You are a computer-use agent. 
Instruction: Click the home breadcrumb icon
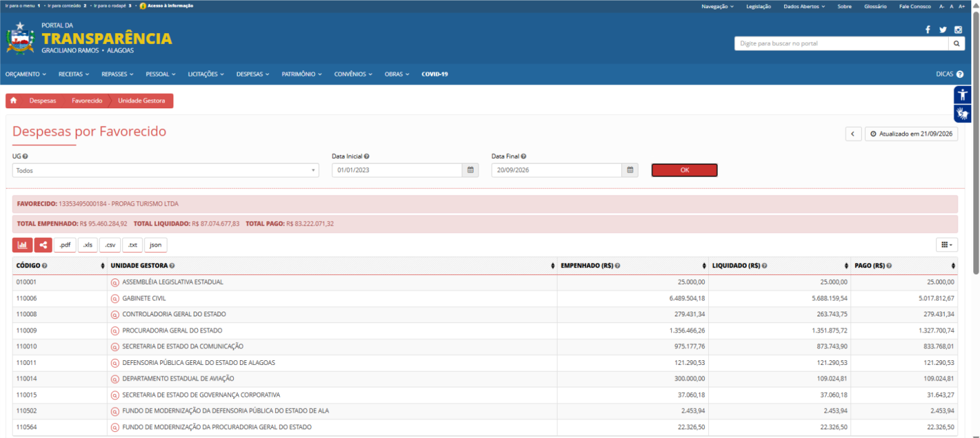click(x=13, y=101)
